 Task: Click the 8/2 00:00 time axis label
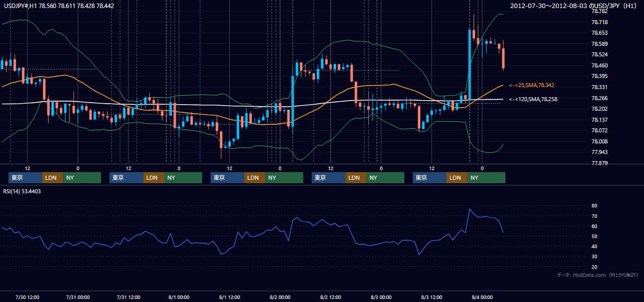click(279, 297)
